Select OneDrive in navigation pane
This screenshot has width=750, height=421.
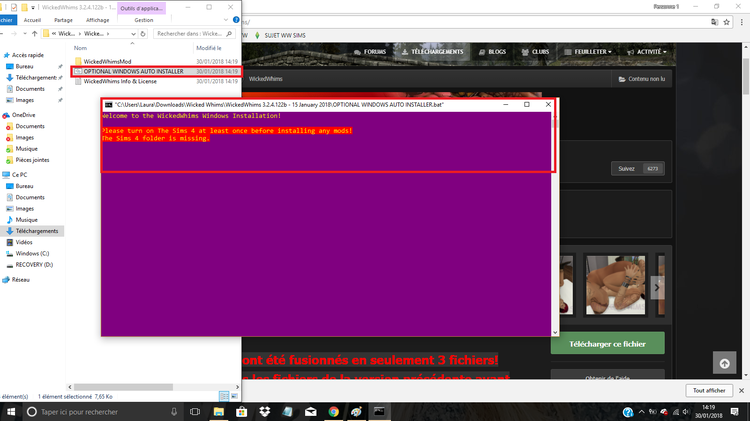[23, 115]
